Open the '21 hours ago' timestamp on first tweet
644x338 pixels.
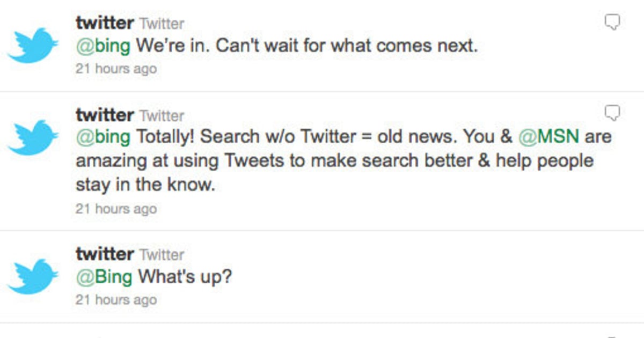[116, 68]
